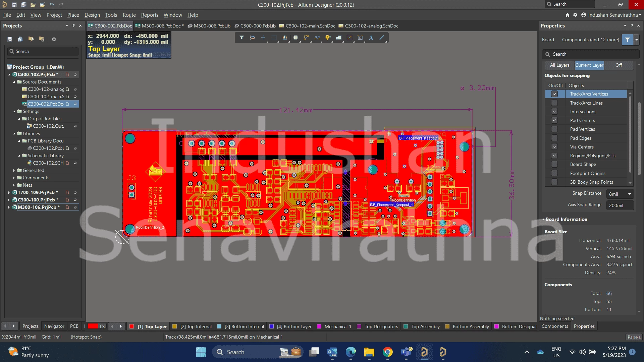This screenshot has height=362, width=644.
Task: Select the Place Polygon Pour tool
Action: (339, 38)
